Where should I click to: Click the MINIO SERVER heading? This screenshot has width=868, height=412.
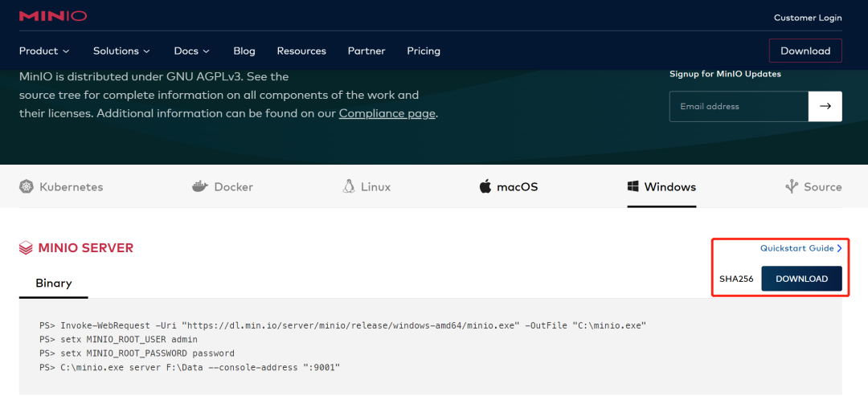click(86, 247)
